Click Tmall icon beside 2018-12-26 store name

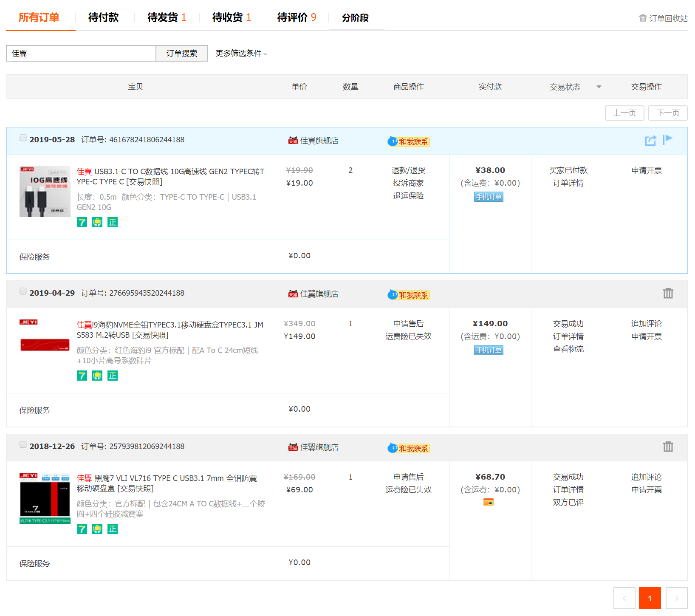tap(293, 447)
